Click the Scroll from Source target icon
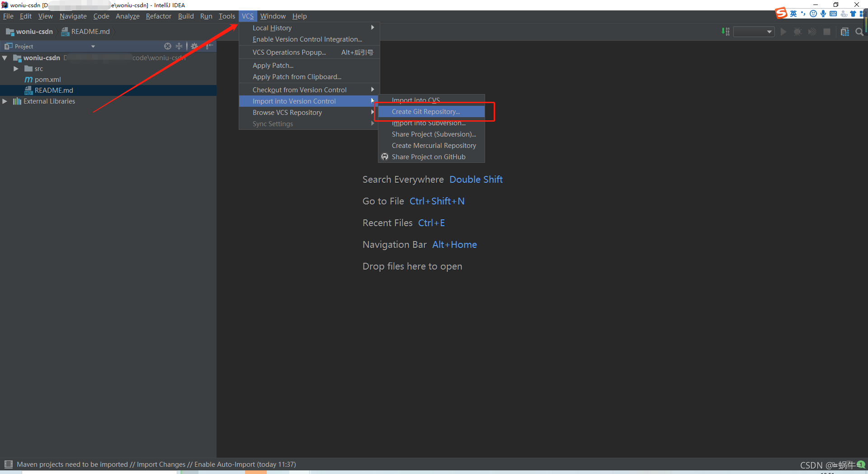The width and height of the screenshot is (868, 474). (168, 46)
